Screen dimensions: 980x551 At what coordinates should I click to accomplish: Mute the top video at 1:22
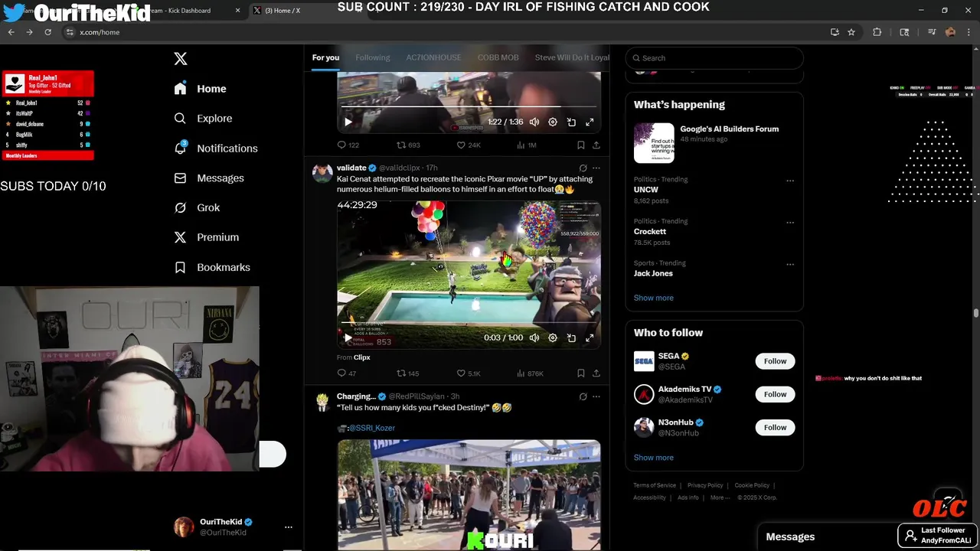[534, 122]
